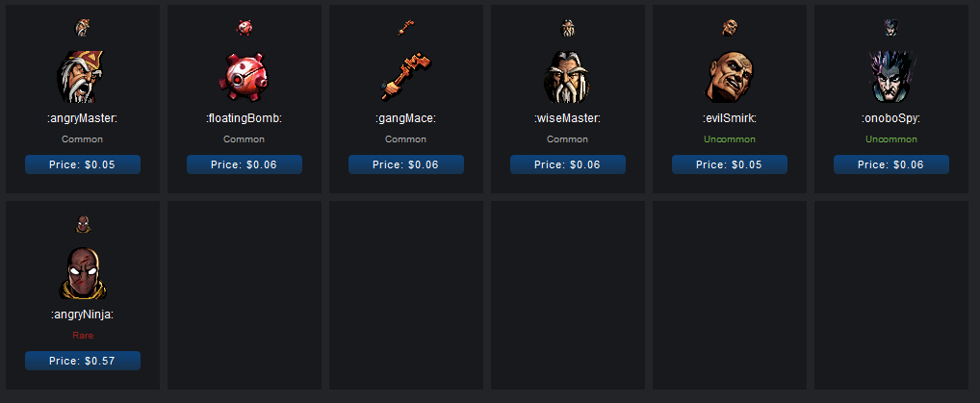Image resolution: width=980 pixels, height=403 pixels.
Task: Select the small floatingBomb mini icon
Action: [x=245, y=28]
